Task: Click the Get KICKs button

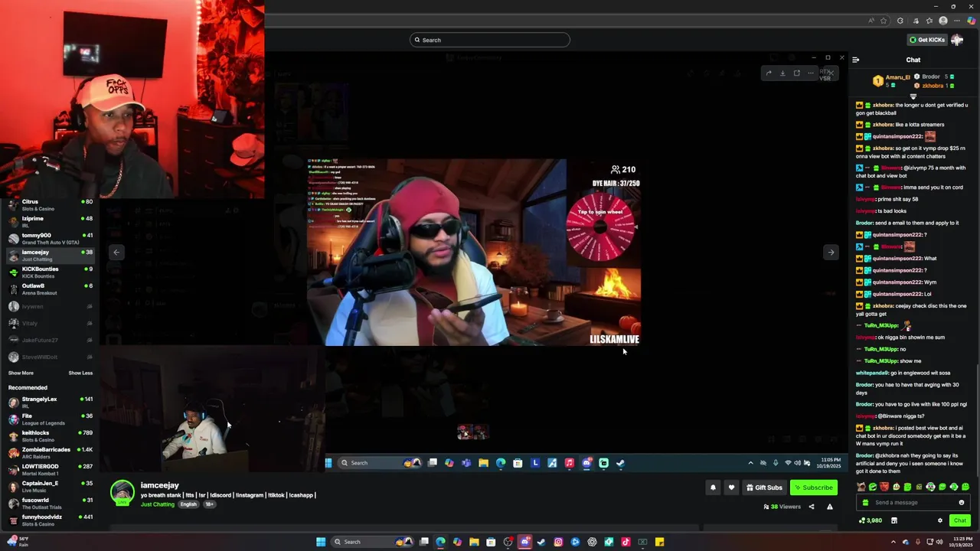Action: click(x=927, y=40)
